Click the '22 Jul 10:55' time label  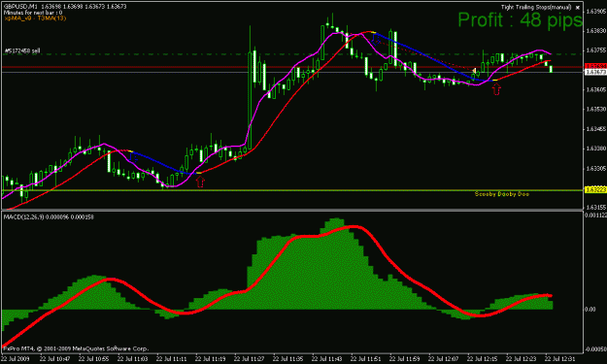point(93,358)
